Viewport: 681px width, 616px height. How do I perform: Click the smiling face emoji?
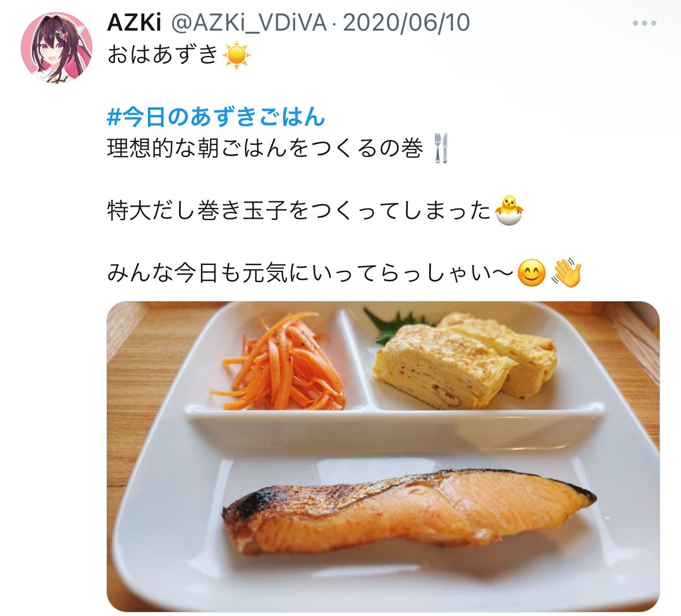tap(531, 272)
